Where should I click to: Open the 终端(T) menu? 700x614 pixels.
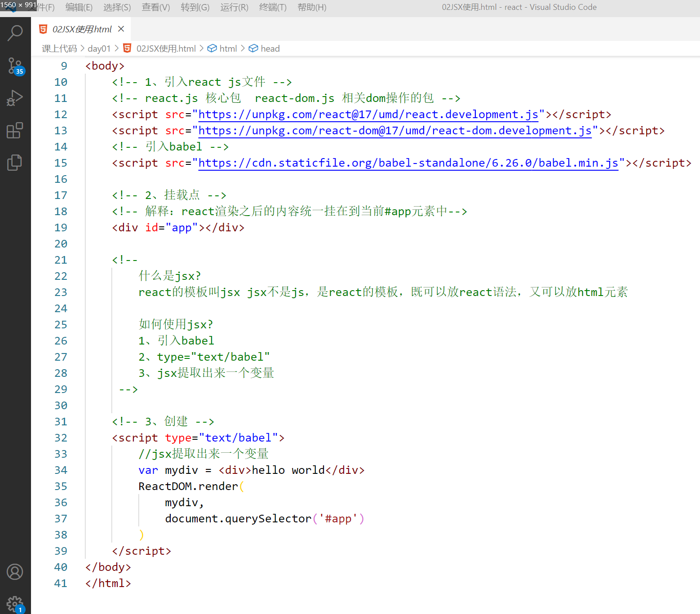click(273, 7)
